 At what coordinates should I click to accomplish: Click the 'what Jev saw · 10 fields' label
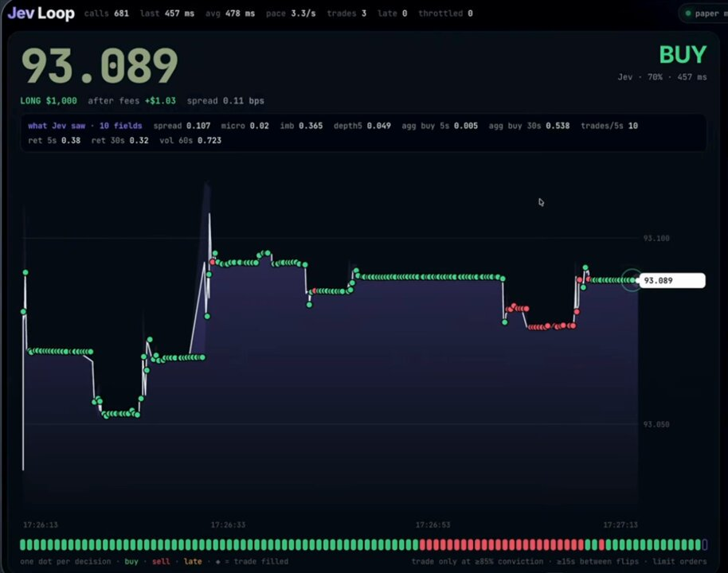85,126
